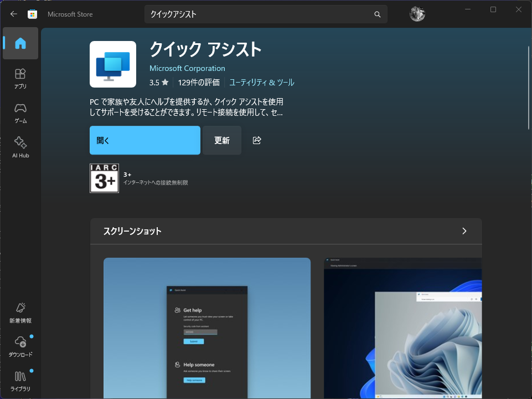Image resolution: width=532 pixels, height=399 pixels.
Task: Select the Home sidebar icon
Action: point(20,43)
